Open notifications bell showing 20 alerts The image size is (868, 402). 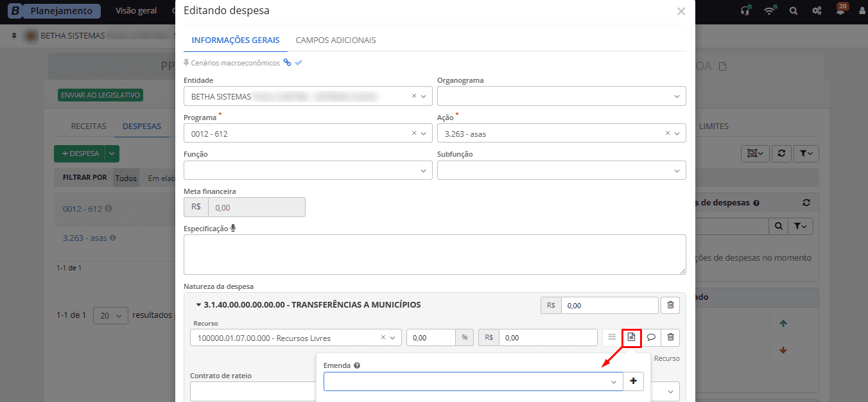tap(840, 11)
